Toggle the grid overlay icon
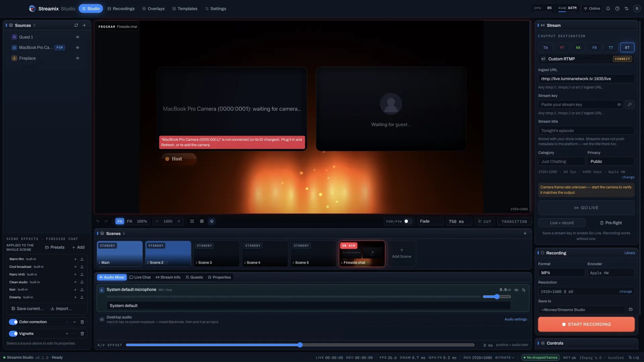Viewport: 644px width, 362px height. [202, 222]
